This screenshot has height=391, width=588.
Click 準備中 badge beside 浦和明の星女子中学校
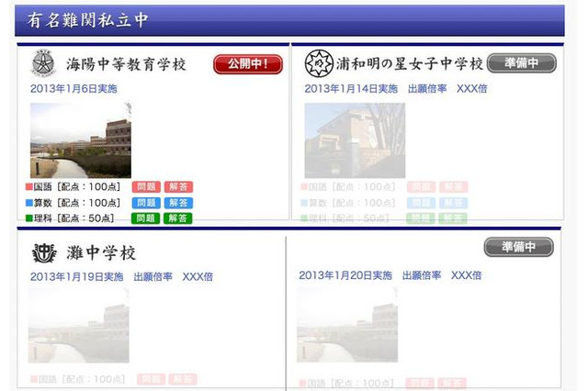[521, 63]
